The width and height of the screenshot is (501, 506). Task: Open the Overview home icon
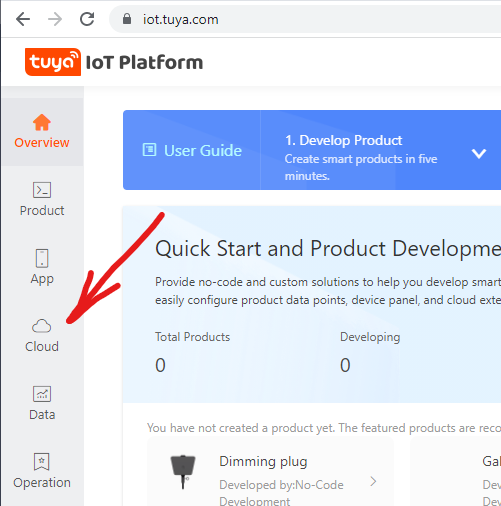pos(42,122)
